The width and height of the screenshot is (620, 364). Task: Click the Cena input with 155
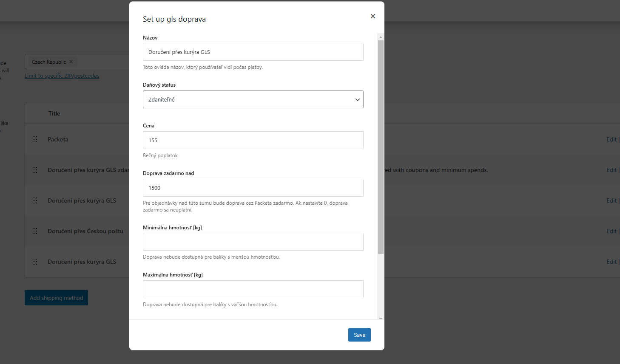[x=253, y=140]
